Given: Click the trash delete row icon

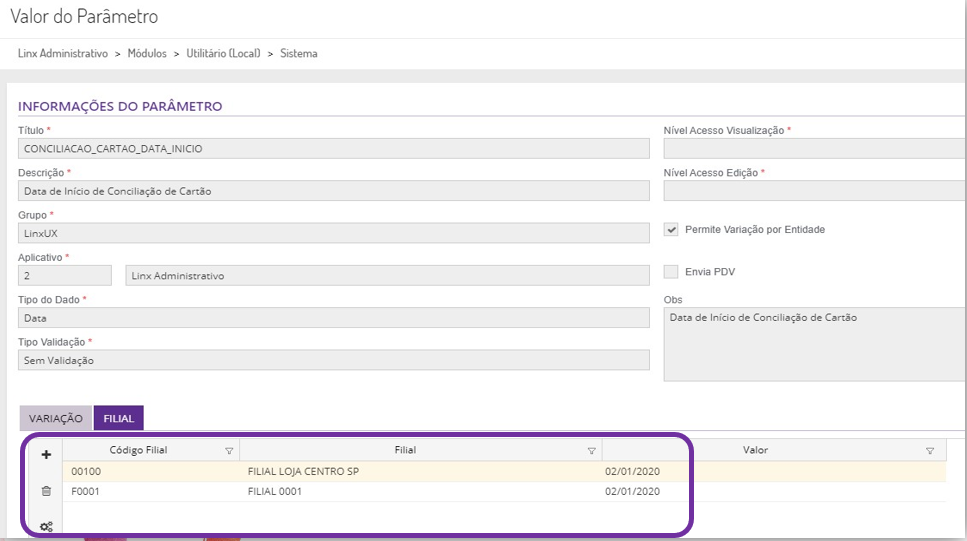Looking at the screenshot, I should tap(46, 491).
